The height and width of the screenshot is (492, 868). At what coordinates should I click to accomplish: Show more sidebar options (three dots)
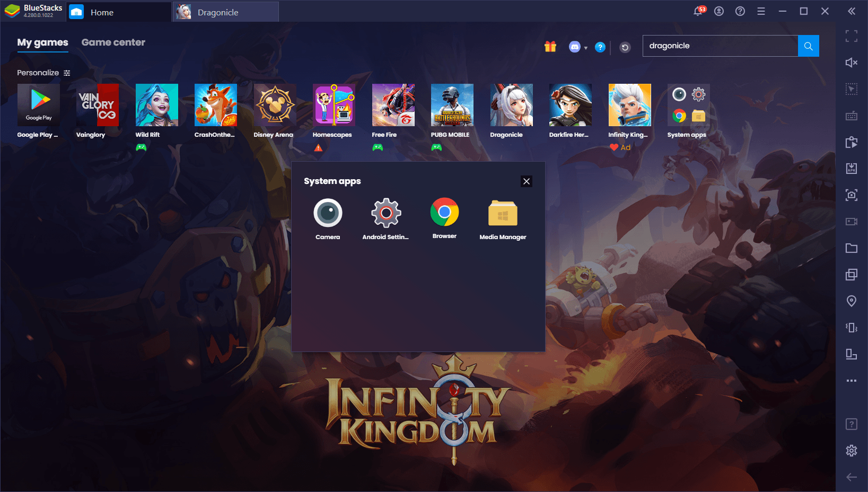[x=852, y=381]
